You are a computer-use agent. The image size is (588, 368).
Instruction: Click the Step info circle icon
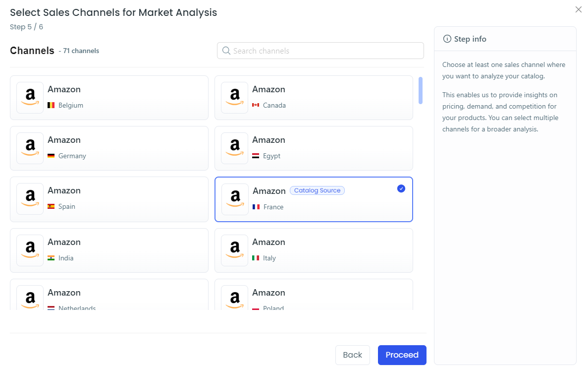[x=447, y=39]
